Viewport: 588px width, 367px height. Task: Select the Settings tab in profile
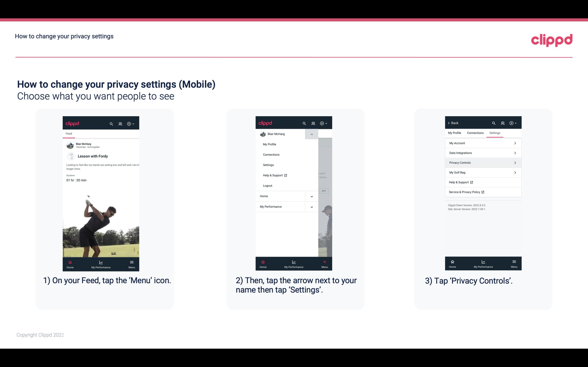point(495,133)
